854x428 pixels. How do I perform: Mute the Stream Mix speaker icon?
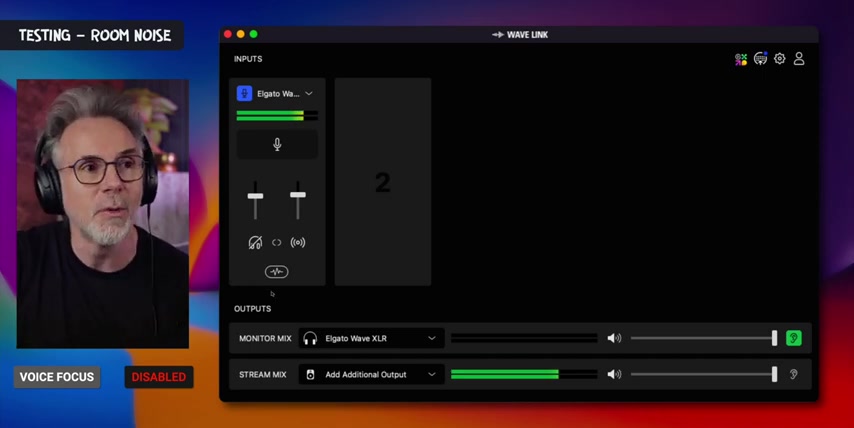(x=614, y=375)
